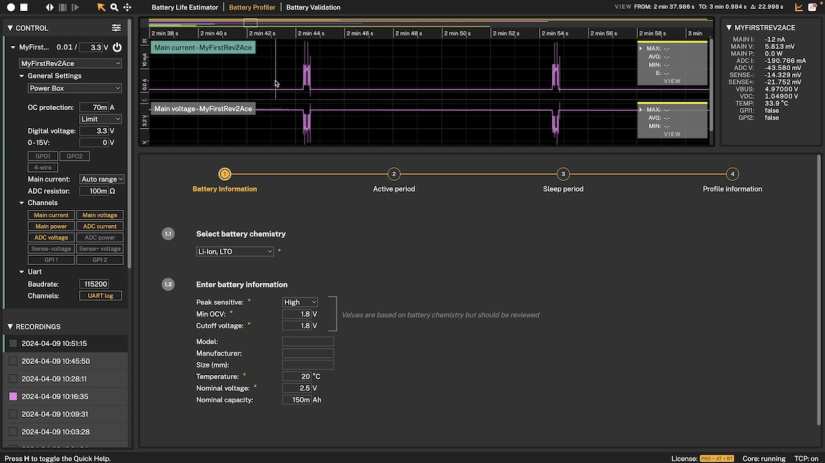The height and width of the screenshot is (463, 825).
Task: Toggle ADC voltage channel button
Action: [51, 237]
